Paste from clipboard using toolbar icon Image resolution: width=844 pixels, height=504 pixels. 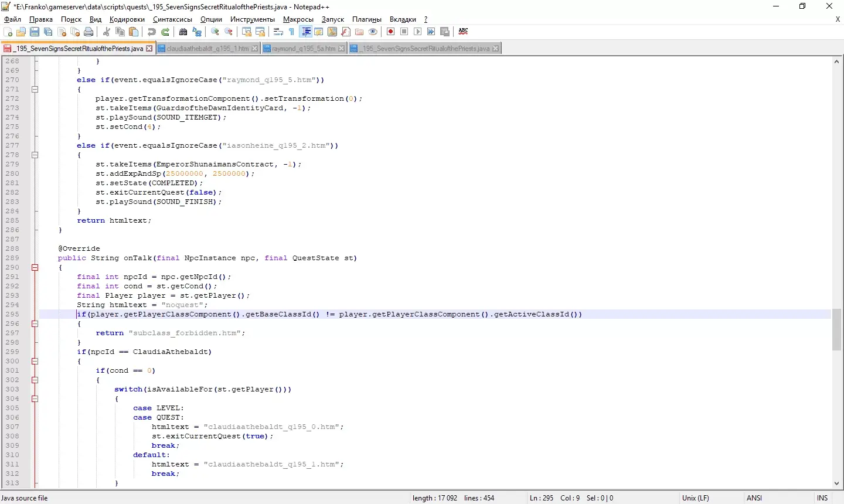[x=134, y=32]
